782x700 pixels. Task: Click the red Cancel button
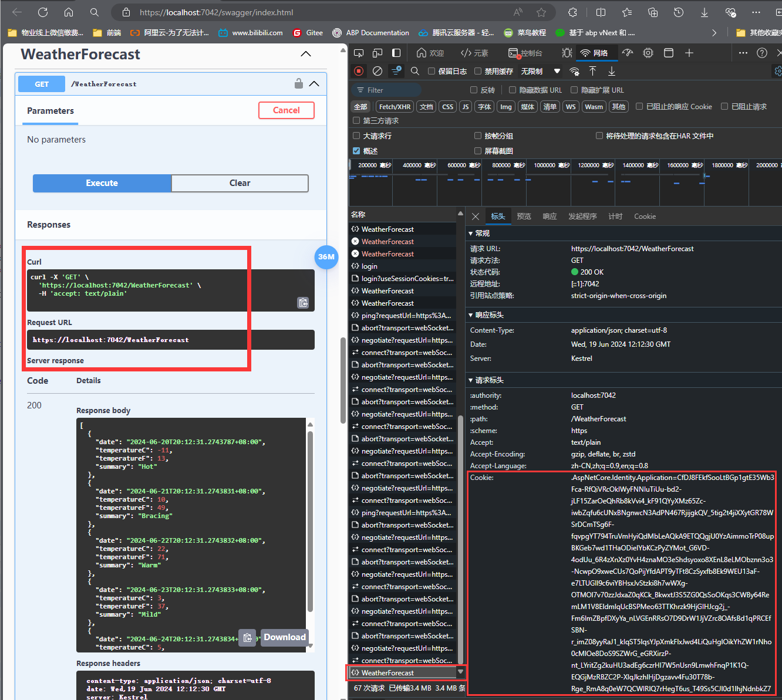point(286,110)
